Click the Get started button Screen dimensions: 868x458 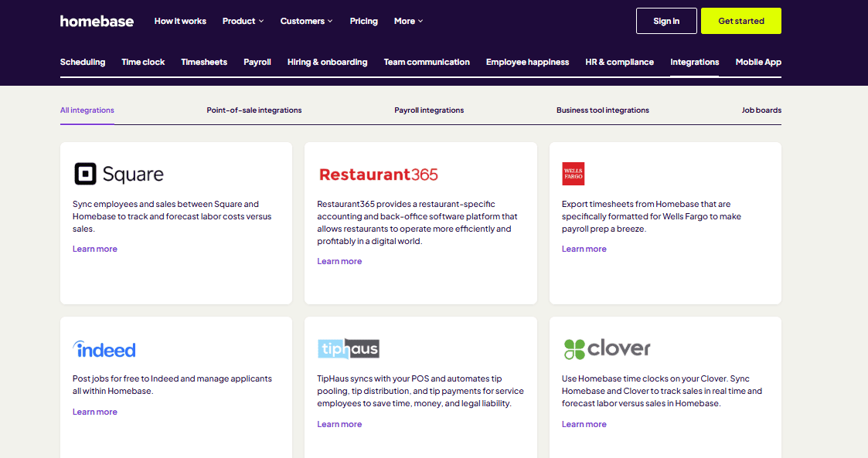click(741, 21)
